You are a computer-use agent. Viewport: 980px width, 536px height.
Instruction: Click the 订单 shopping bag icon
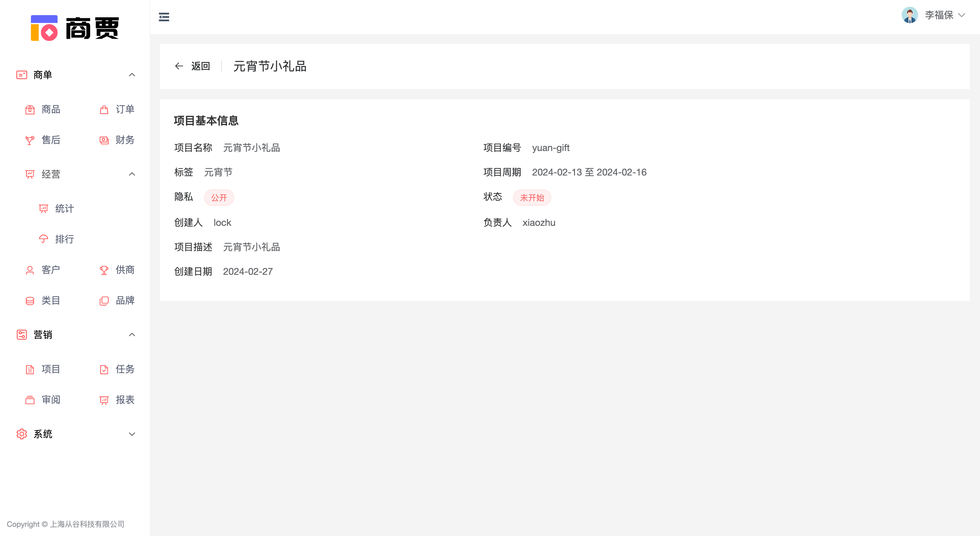[x=104, y=110]
